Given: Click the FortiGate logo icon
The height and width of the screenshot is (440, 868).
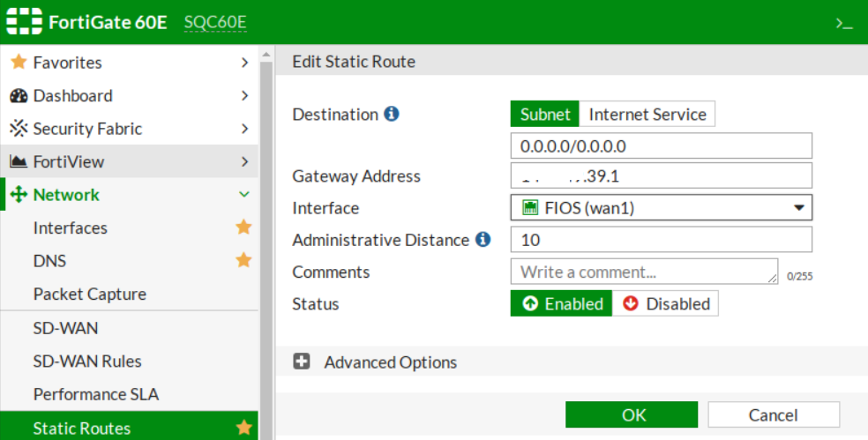Looking at the screenshot, I should (25, 22).
